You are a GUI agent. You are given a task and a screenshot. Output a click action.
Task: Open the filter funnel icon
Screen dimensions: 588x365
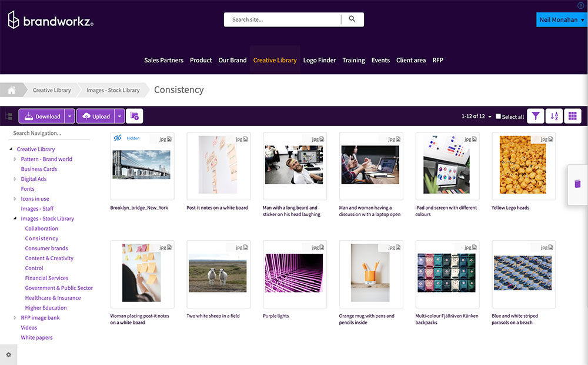click(x=536, y=116)
